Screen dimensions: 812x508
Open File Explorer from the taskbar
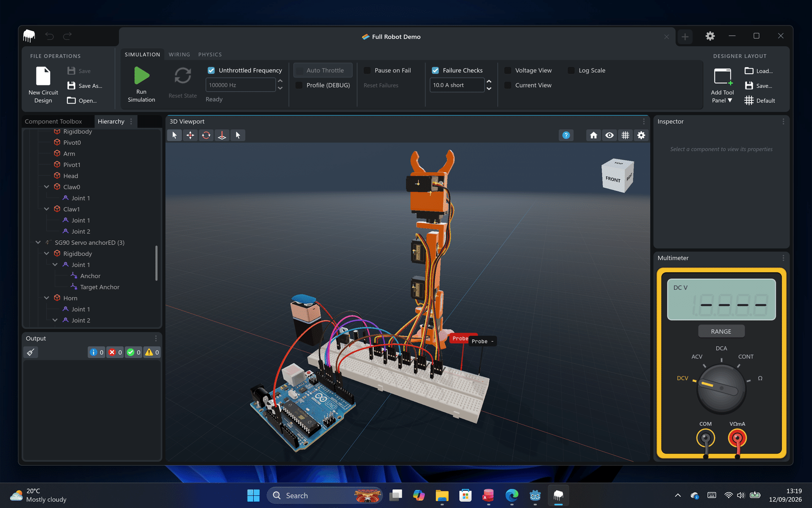(442, 495)
